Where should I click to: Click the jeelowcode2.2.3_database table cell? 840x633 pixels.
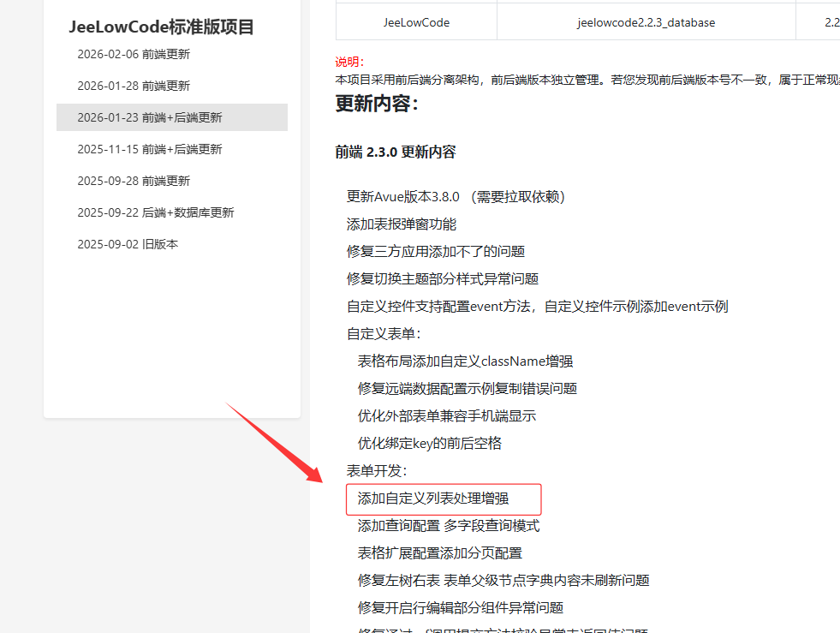[x=646, y=22]
